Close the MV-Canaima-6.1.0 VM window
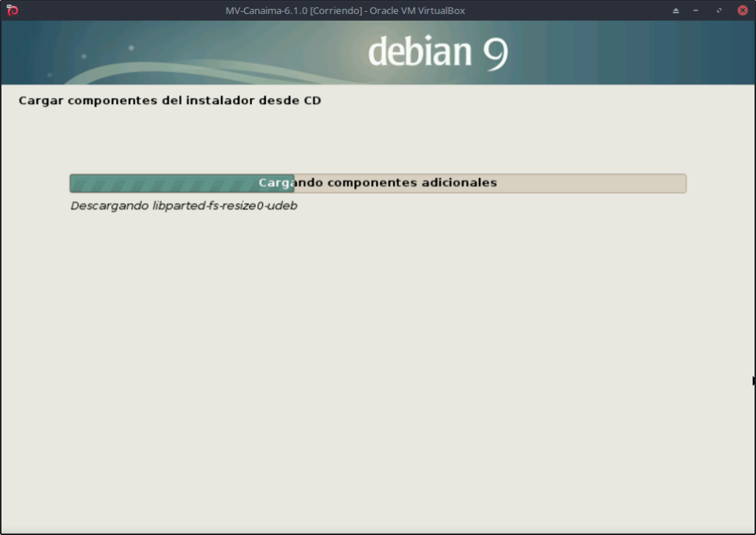This screenshot has width=756, height=535. click(742, 11)
